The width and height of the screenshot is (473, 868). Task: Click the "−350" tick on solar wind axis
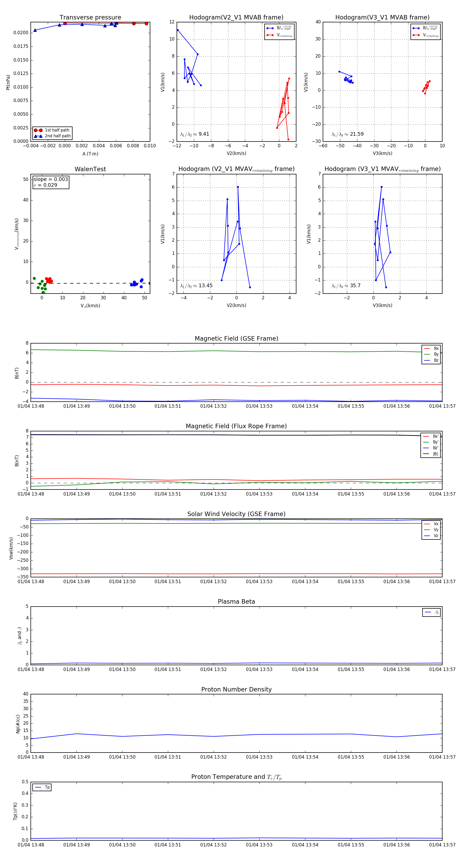(x=22, y=577)
